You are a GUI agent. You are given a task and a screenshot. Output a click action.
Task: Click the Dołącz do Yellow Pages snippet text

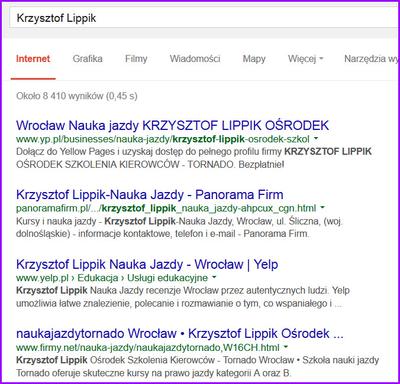(194, 158)
